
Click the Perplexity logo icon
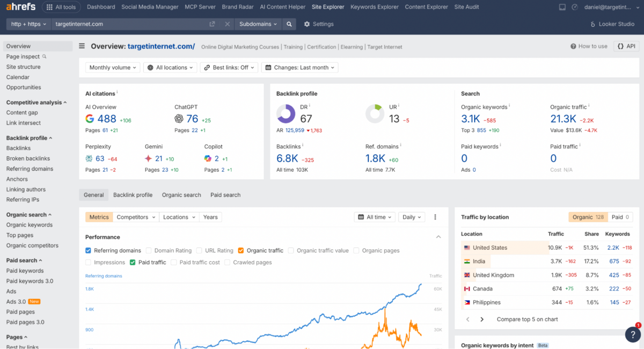point(89,158)
